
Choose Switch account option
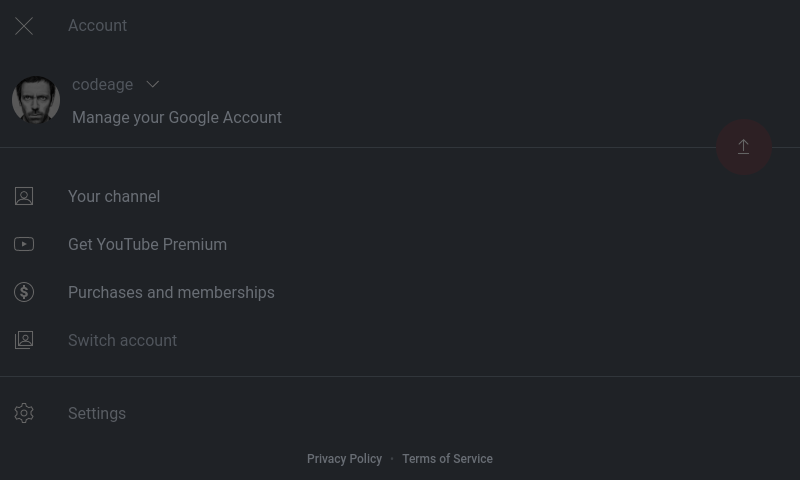tap(122, 341)
